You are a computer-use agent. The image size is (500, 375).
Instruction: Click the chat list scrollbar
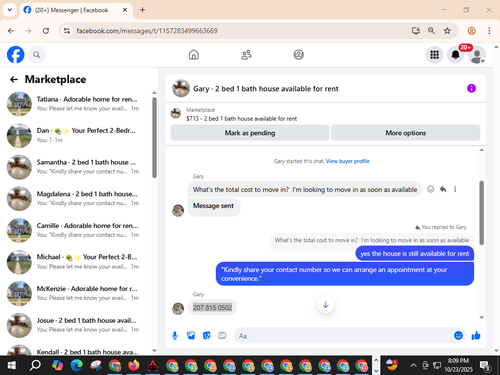coord(154,137)
